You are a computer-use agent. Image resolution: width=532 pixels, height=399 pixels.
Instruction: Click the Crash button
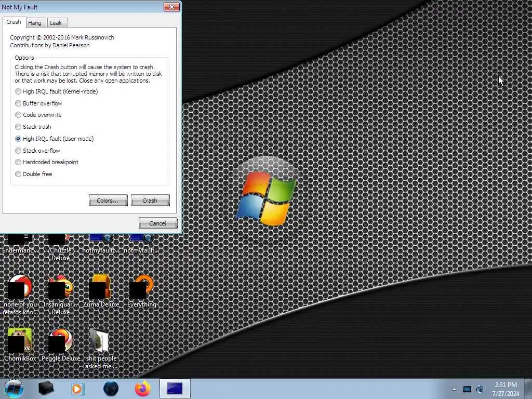(x=150, y=200)
